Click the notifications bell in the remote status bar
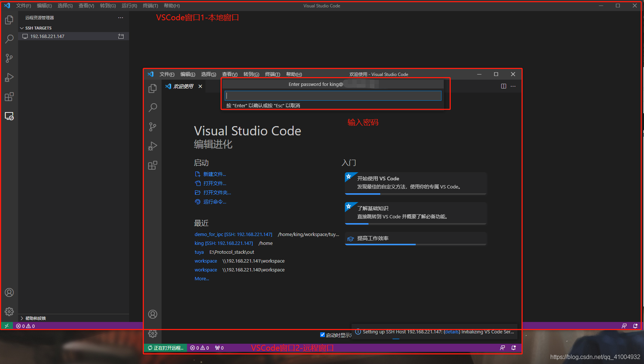The height and width of the screenshot is (364, 644). tap(513, 347)
